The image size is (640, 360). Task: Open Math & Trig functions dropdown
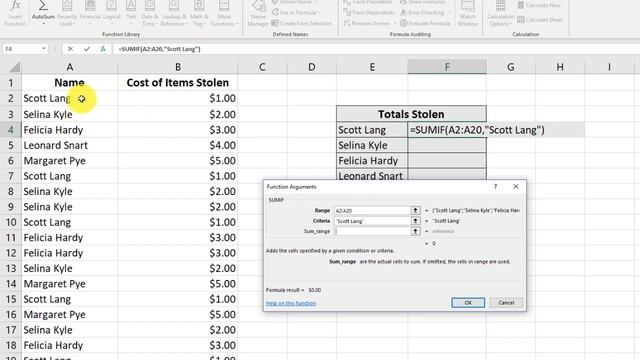(199, 13)
